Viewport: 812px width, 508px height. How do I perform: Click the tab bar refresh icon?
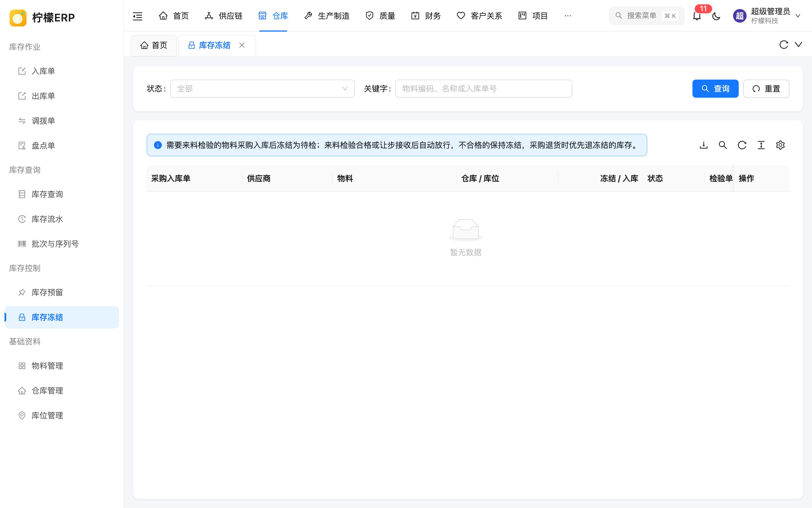tap(784, 44)
